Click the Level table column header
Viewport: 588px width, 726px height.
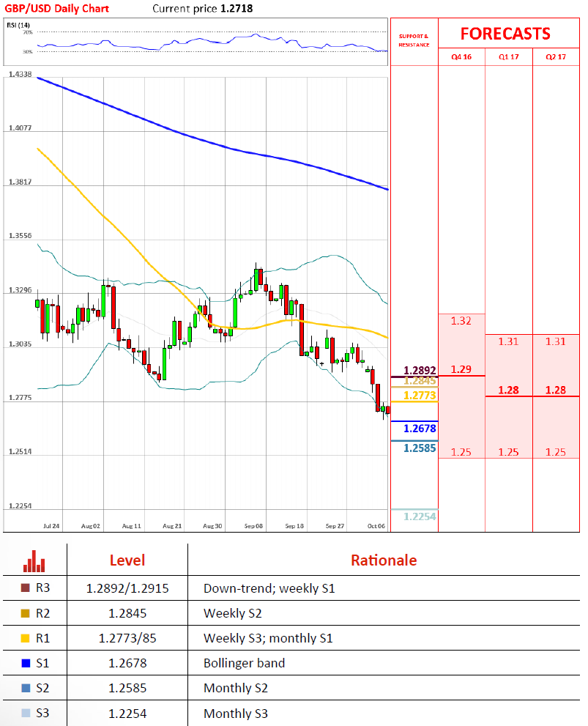127,560
